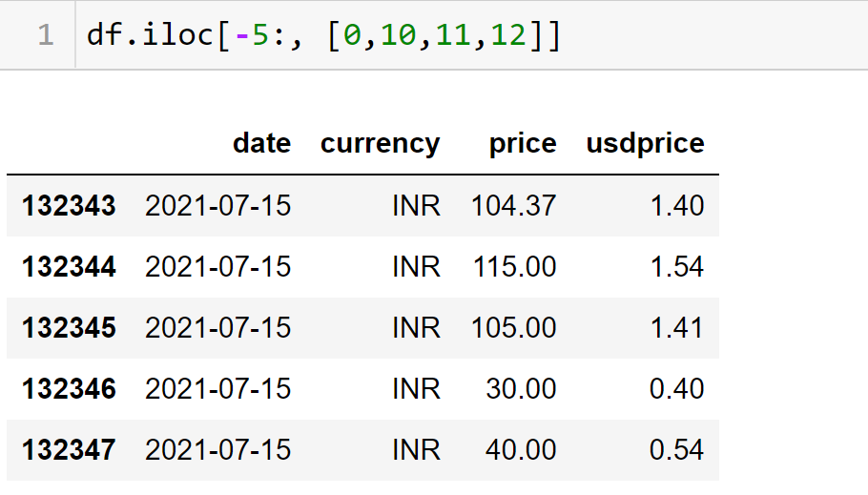Click line number 1 in the code gutter
This screenshot has height=495, width=868.
click(45, 35)
